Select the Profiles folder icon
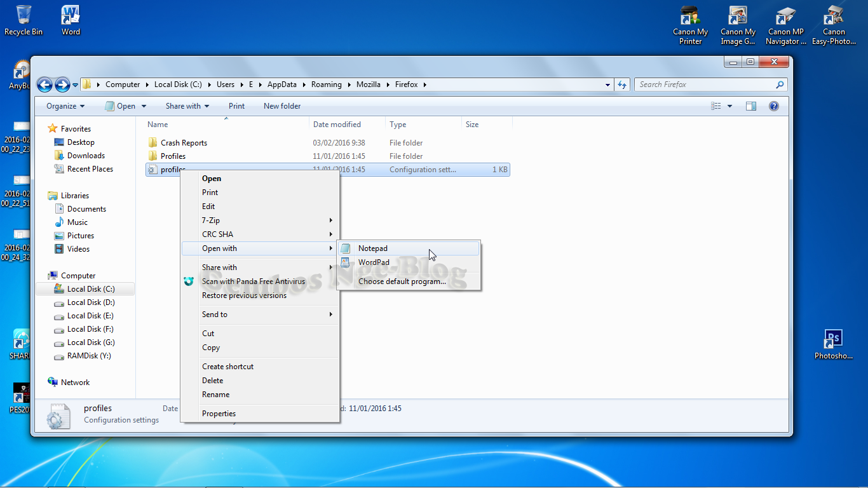This screenshot has width=868, height=488. click(x=153, y=156)
